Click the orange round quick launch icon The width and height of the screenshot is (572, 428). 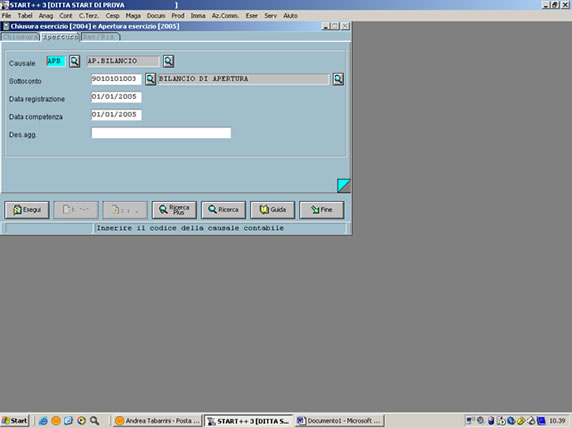click(56, 421)
